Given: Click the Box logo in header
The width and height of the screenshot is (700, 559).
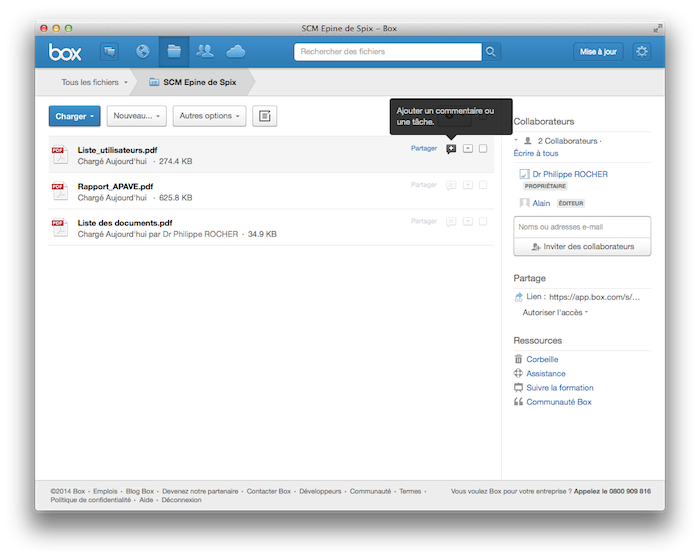Looking at the screenshot, I should [65, 51].
